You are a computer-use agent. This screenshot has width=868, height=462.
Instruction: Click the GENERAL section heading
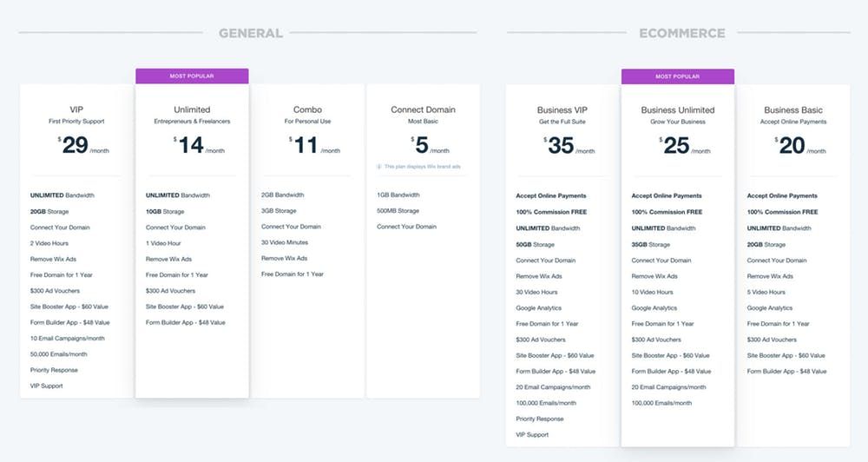point(251,33)
